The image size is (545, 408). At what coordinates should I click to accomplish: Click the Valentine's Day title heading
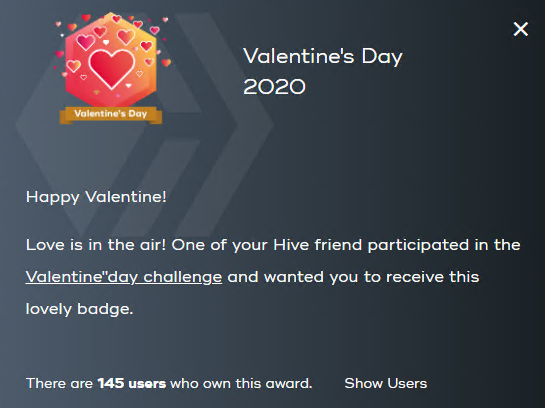323,56
